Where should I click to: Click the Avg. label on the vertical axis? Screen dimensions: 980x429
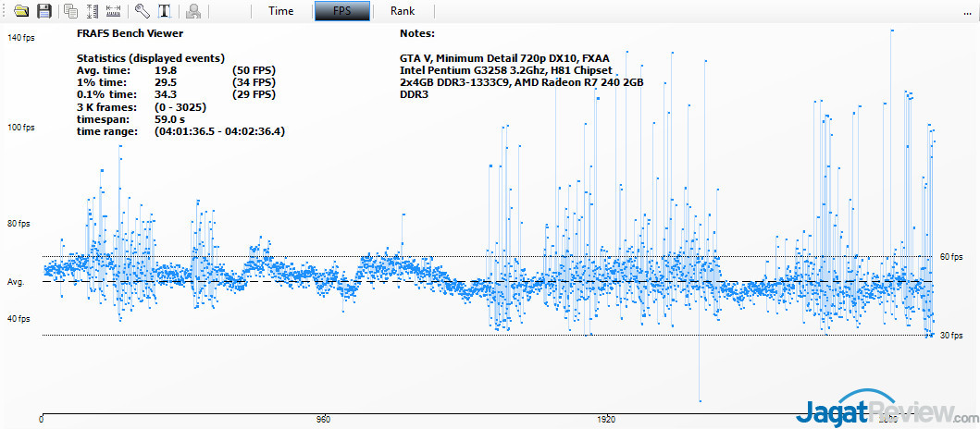coord(16,282)
